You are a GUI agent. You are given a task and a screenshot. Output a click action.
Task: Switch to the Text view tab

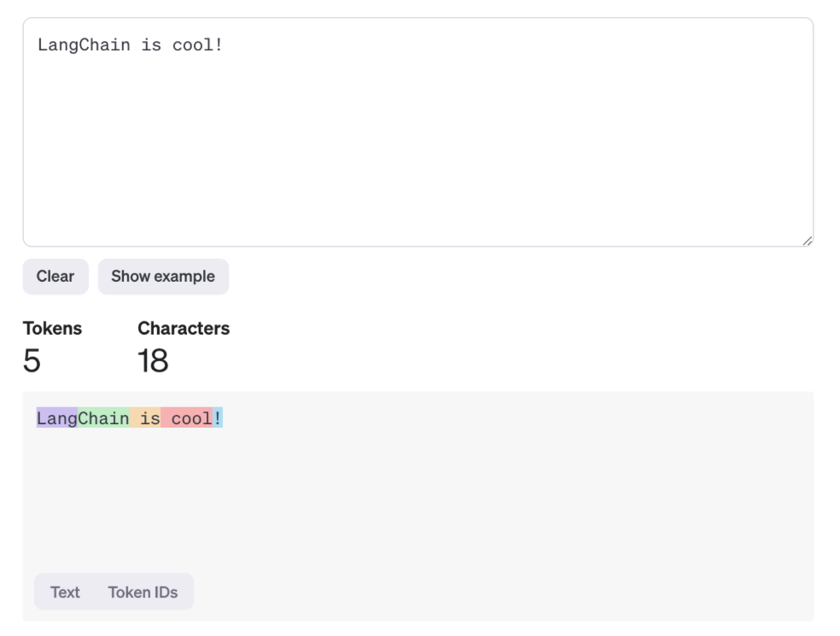coord(65,592)
